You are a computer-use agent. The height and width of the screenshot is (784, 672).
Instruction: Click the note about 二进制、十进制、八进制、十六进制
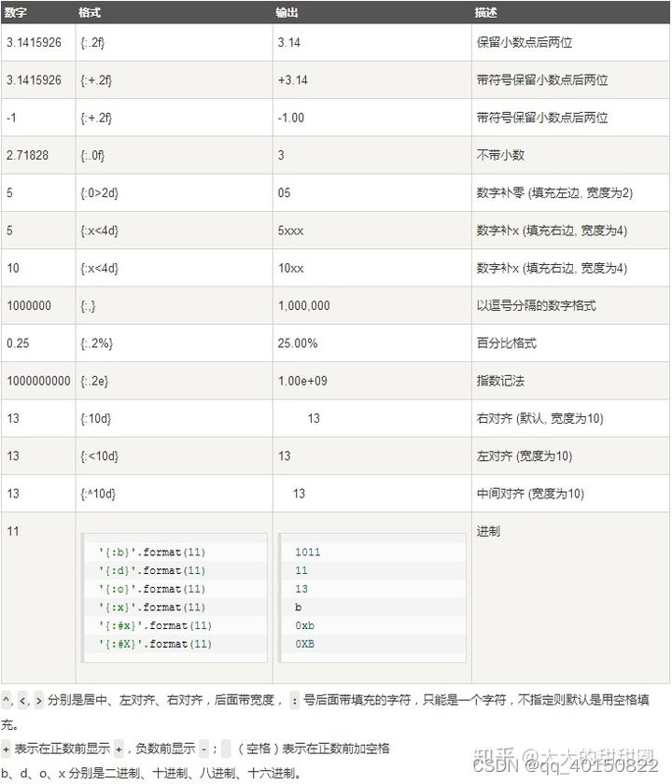pyautogui.click(x=151, y=773)
